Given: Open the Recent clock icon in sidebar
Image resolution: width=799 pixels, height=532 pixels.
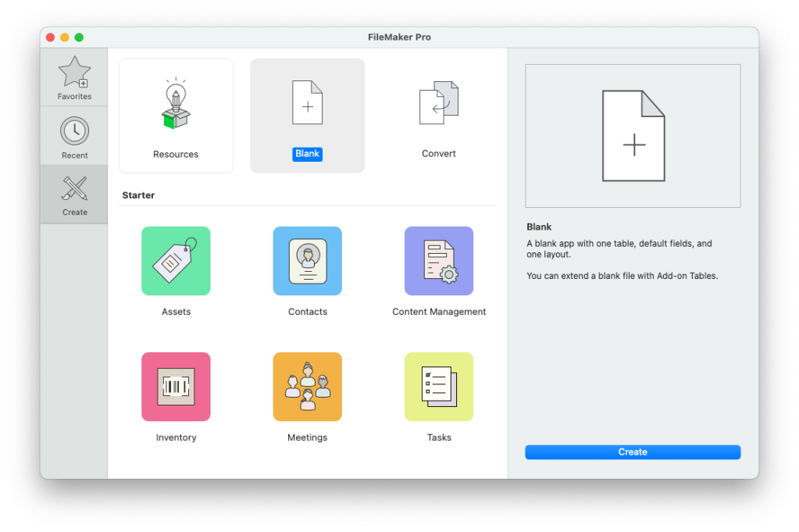Looking at the screenshot, I should (x=74, y=131).
